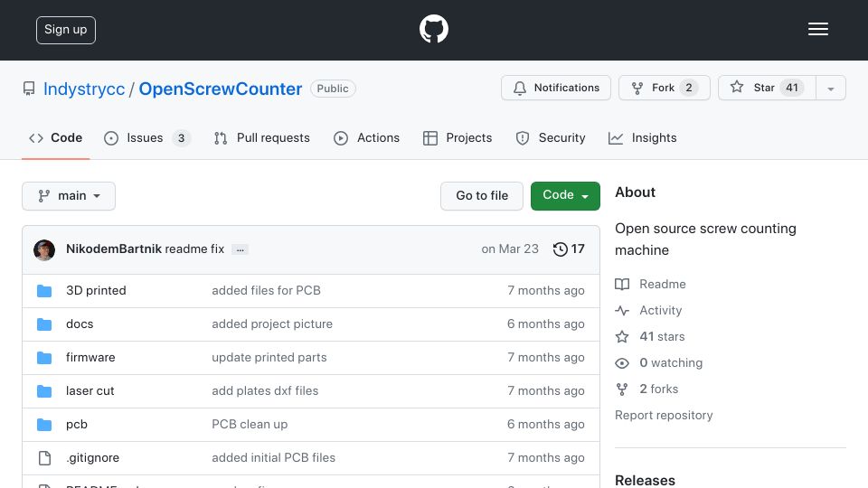This screenshot has height=488, width=868.
Task: Open 'added project picture' commit message
Action: (272, 324)
